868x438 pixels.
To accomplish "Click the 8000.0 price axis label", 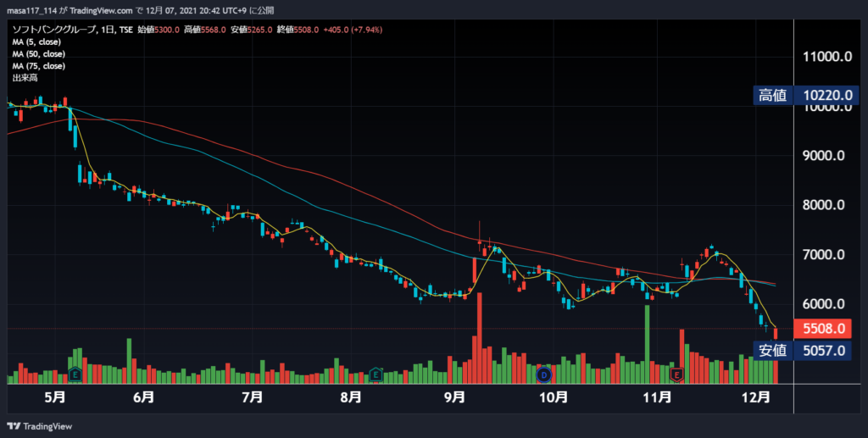I will (824, 205).
